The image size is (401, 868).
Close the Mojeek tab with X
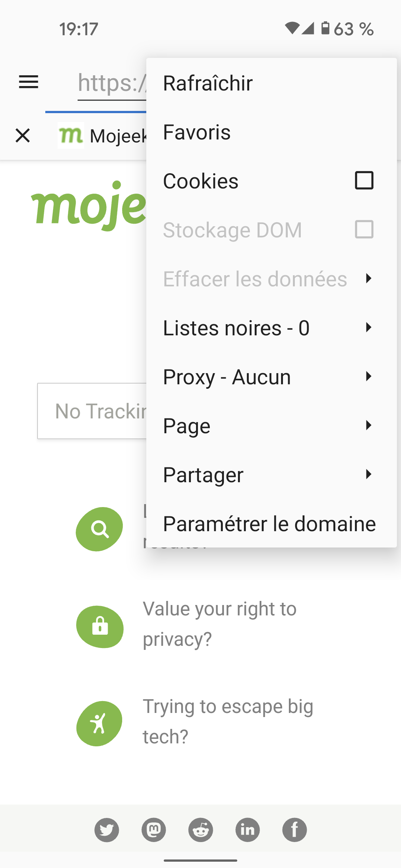[23, 135]
